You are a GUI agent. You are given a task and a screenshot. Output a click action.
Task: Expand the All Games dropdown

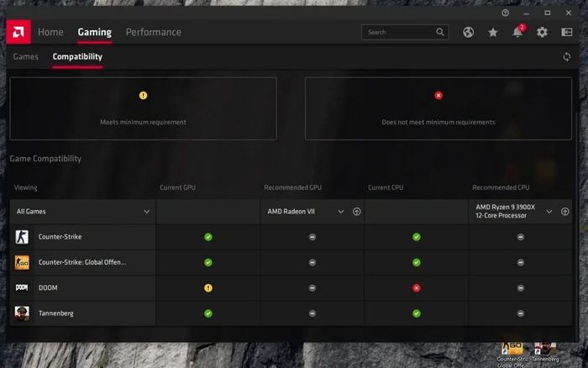(x=83, y=212)
